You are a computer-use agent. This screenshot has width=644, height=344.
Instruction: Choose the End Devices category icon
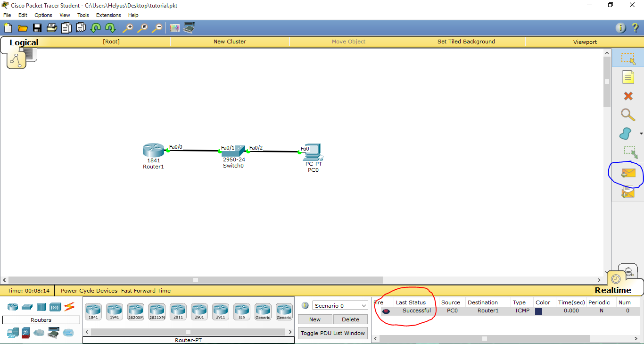coord(13,333)
